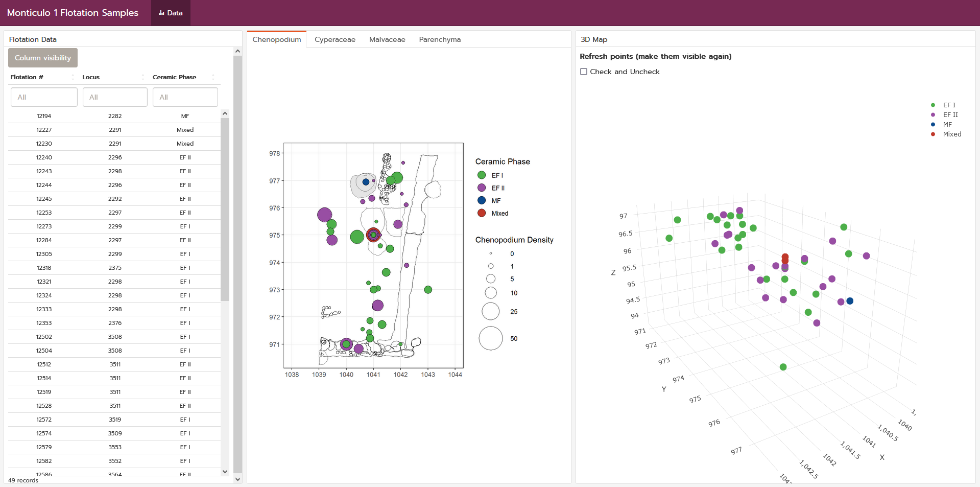Click the blue MF point on 2D map

click(x=366, y=182)
